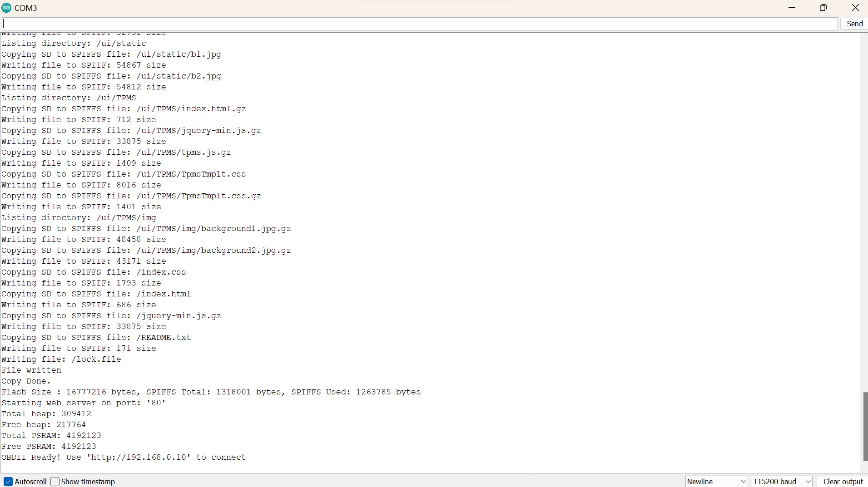This screenshot has width=868, height=487.
Task: Open the 115200 baud rate dropdown
Action: (782, 482)
